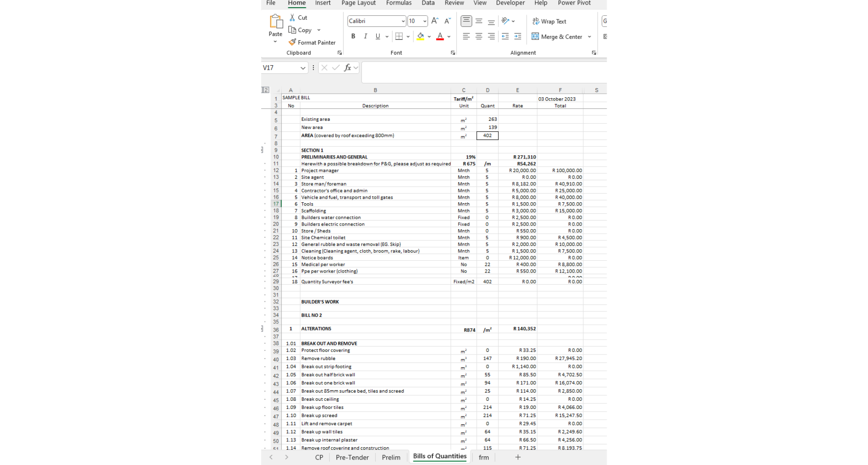Toggle Wrap Text
The height and width of the screenshot is (465, 868).
point(549,21)
